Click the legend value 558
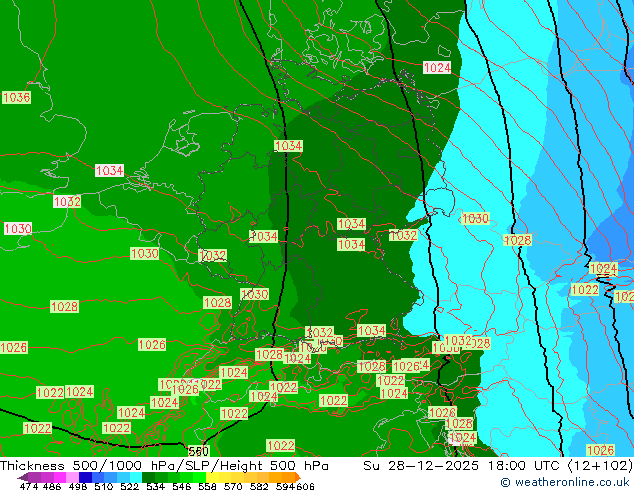Image resolution: width=634 pixels, height=490 pixels. pos(207,486)
